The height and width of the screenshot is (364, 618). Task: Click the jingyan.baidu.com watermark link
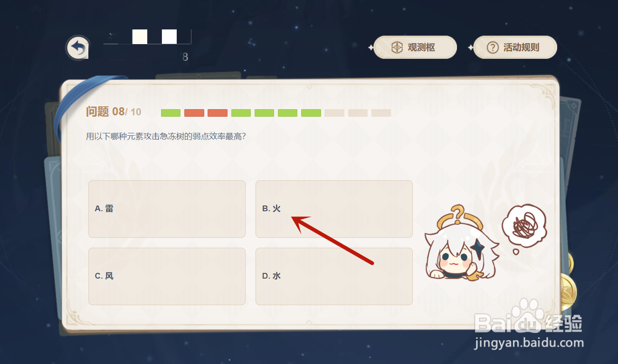528,342
